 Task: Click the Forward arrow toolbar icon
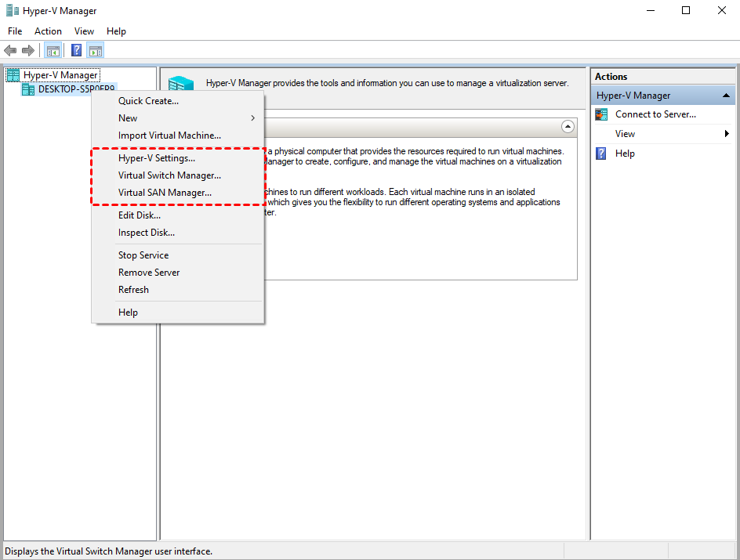28,50
